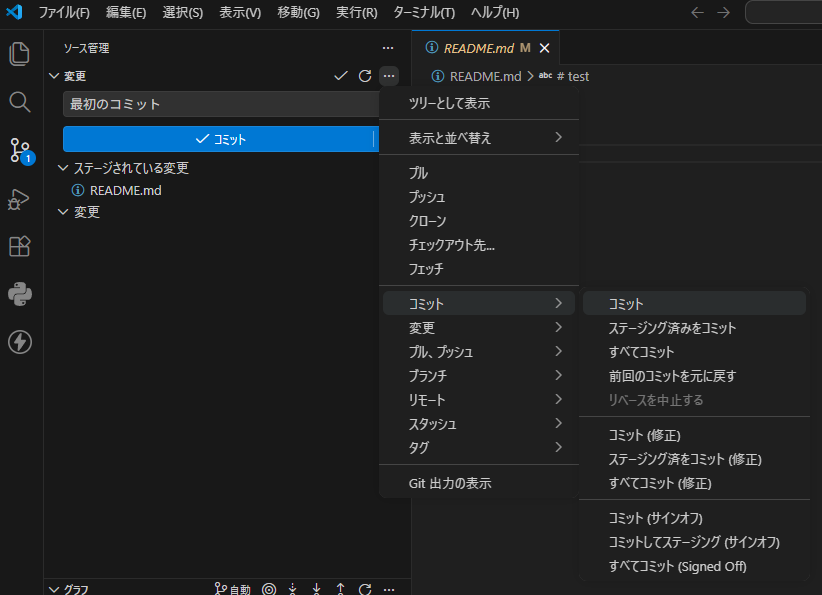Select ステージング済みをコミット from submenu
Viewport: 822px width, 595px height.
[x=672, y=328]
